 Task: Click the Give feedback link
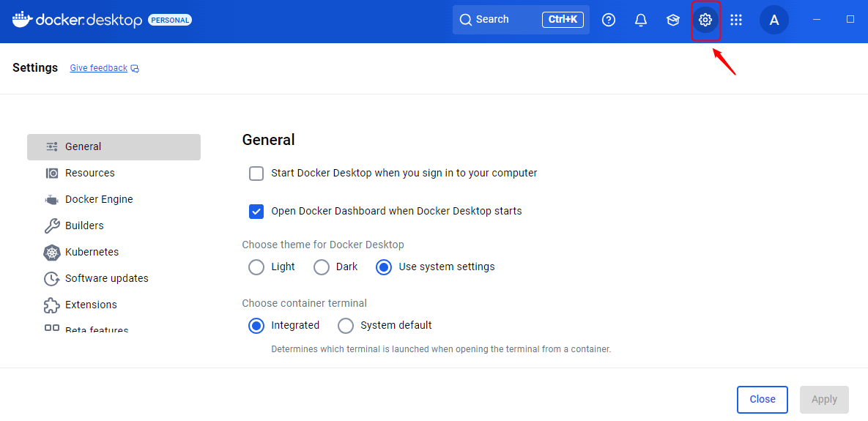point(99,68)
